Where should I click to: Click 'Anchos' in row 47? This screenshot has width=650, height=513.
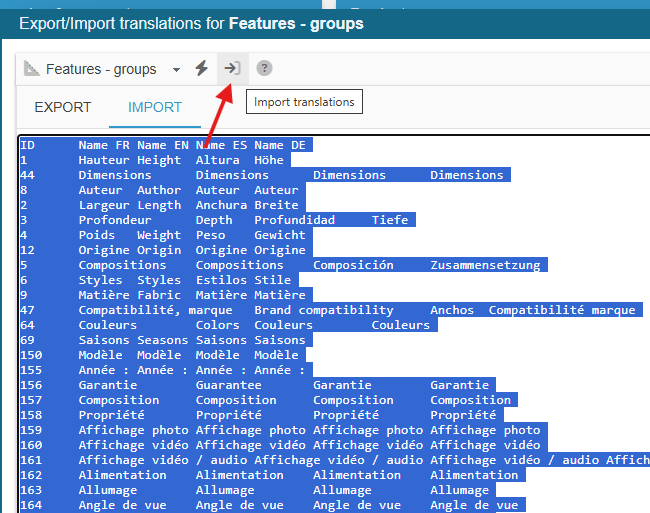(x=452, y=310)
